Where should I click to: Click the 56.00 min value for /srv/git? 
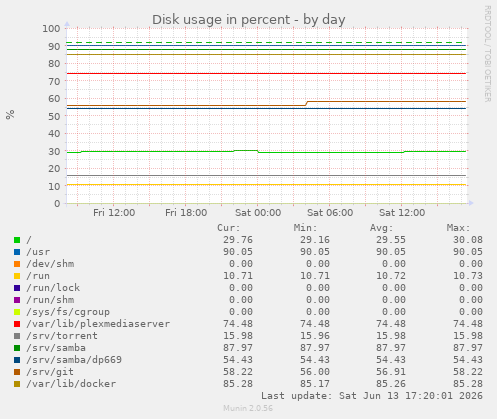pyautogui.click(x=315, y=372)
